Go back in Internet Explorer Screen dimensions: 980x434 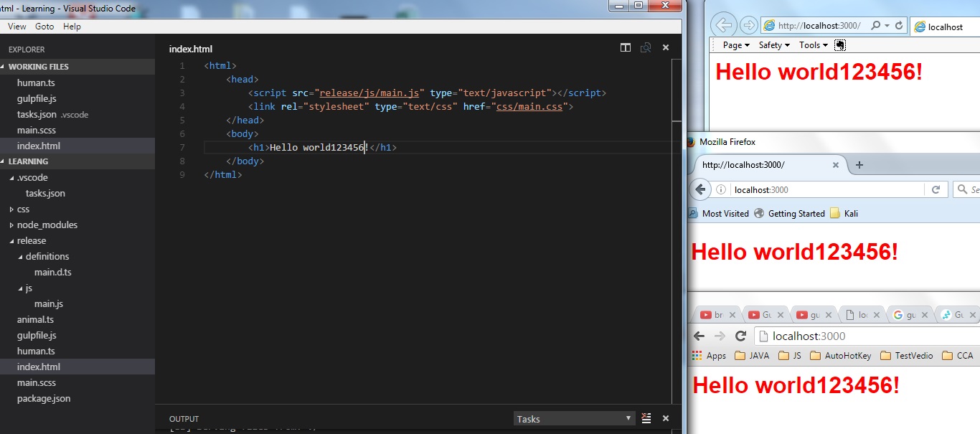click(724, 25)
